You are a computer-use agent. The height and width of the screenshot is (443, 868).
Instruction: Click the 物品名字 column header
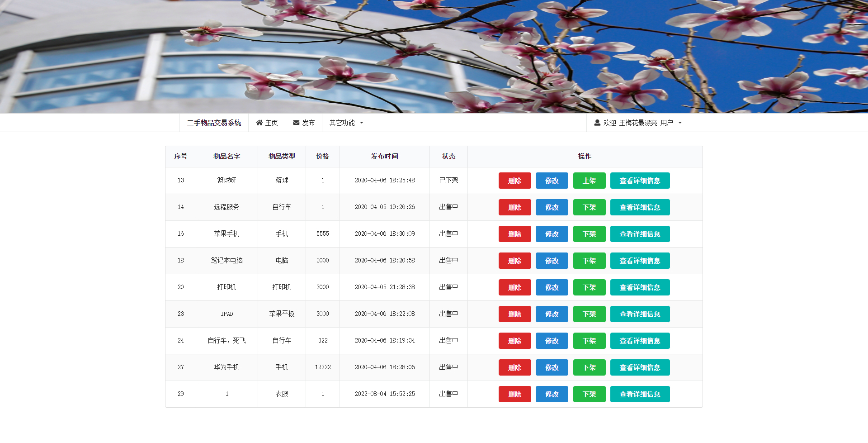(226, 156)
